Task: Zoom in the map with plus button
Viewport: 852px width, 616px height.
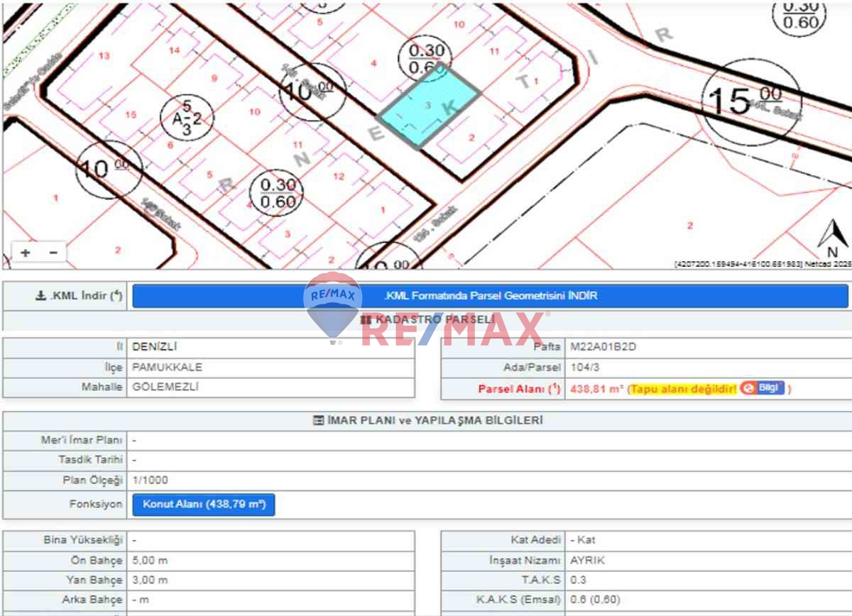Action: point(26,253)
